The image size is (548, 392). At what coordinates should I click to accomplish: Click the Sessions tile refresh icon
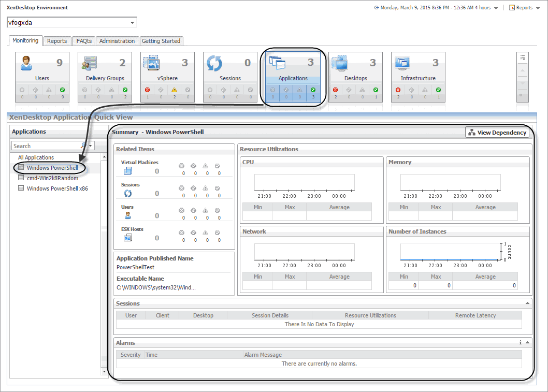[214, 63]
